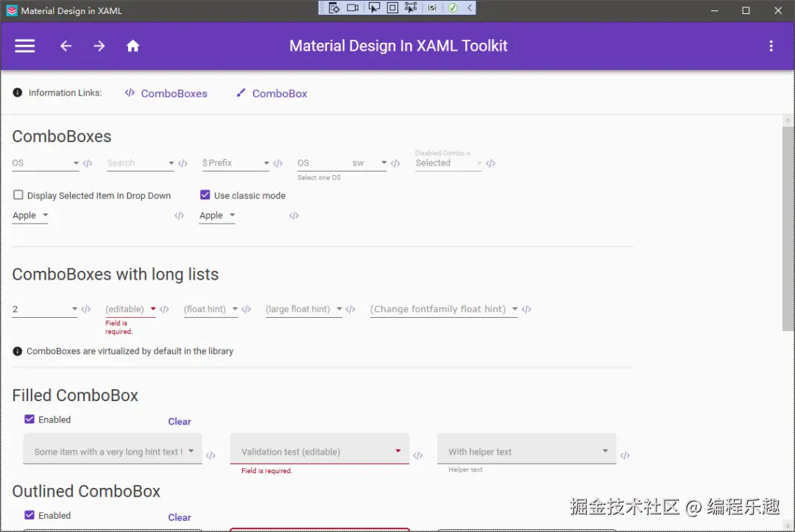Image resolution: width=795 pixels, height=532 pixels.
Task: Open the Search combo box dropdown
Action: 141,163
